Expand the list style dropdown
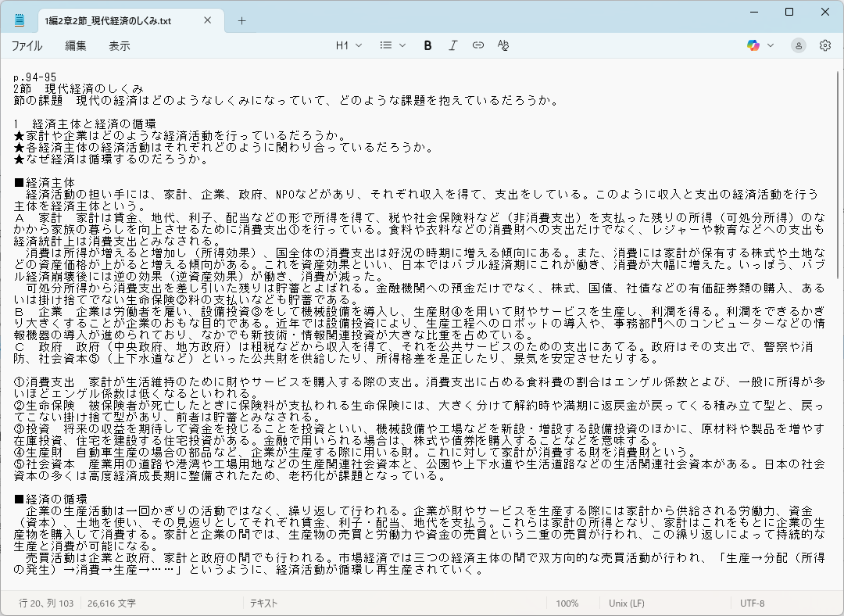This screenshot has width=844, height=616. pos(392,45)
